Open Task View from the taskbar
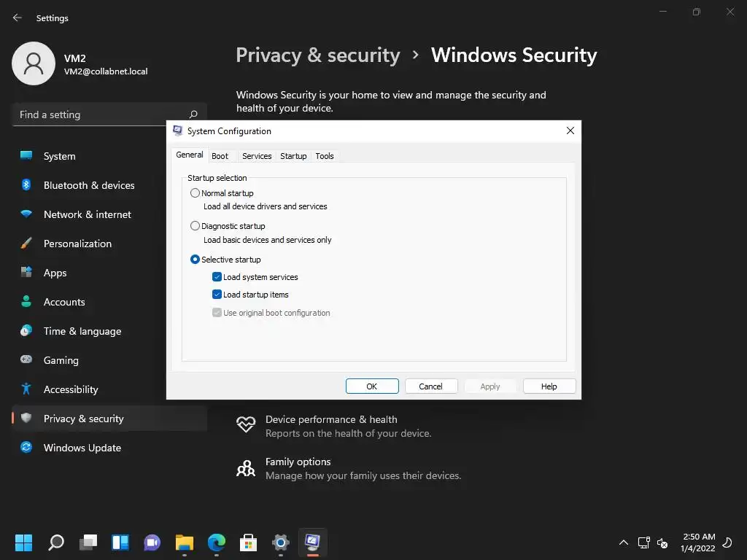The image size is (747, 560). coord(88,542)
